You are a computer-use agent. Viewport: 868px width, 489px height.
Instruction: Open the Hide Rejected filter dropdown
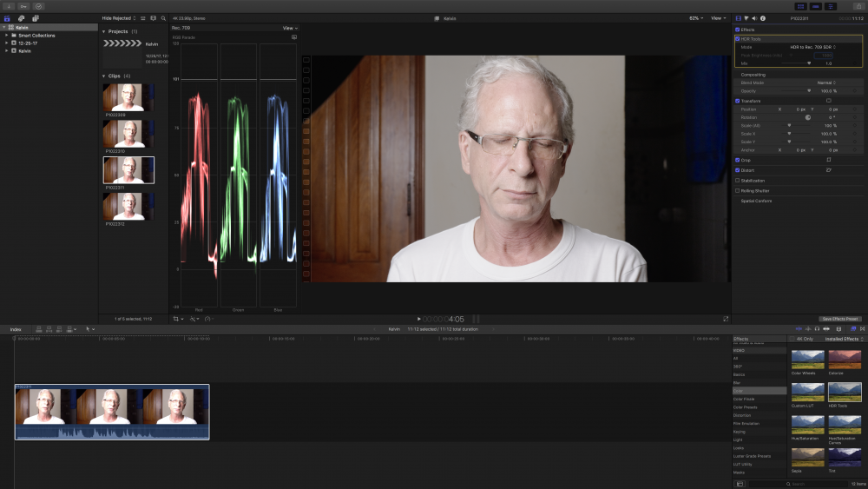tap(118, 17)
